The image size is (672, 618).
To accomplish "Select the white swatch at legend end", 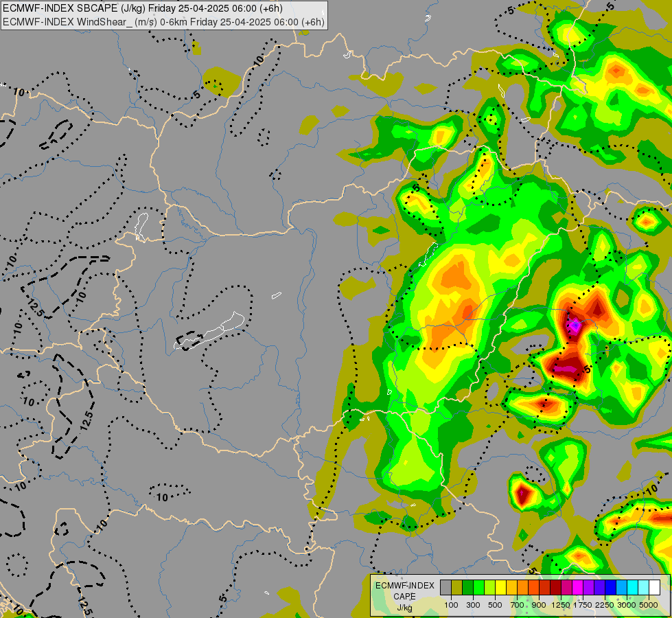I will coord(654,587).
